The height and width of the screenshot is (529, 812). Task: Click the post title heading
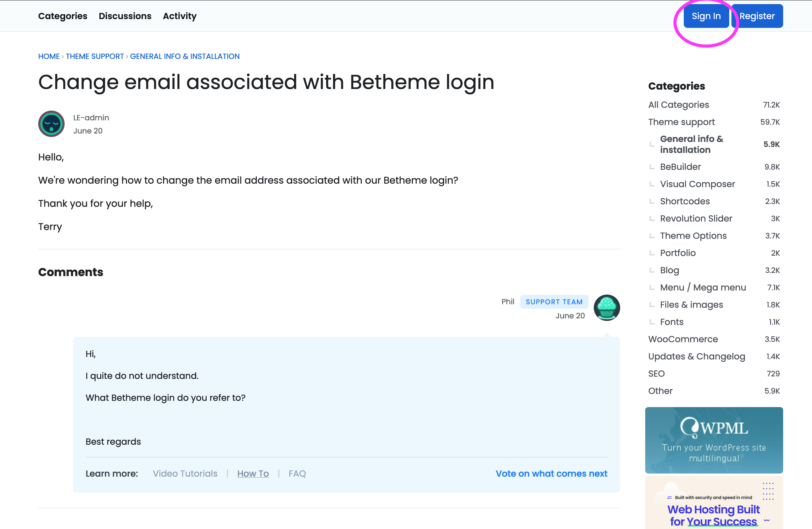[266, 82]
